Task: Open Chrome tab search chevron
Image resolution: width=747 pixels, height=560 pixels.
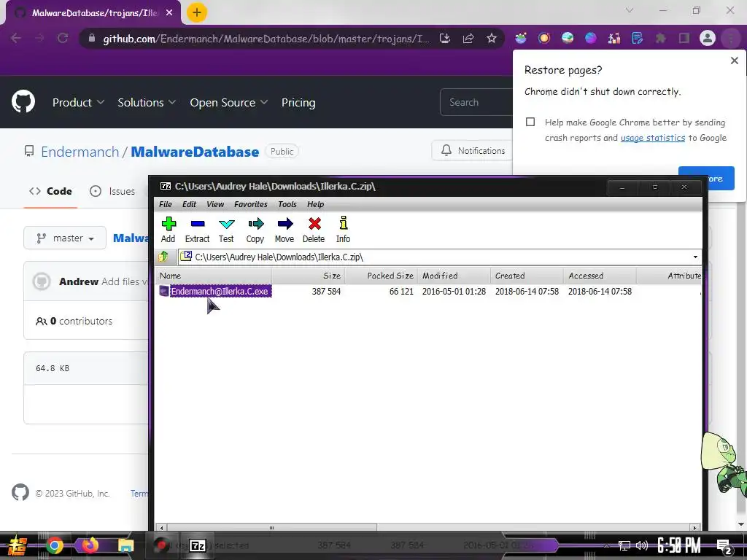Action: click(x=630, y=10)
